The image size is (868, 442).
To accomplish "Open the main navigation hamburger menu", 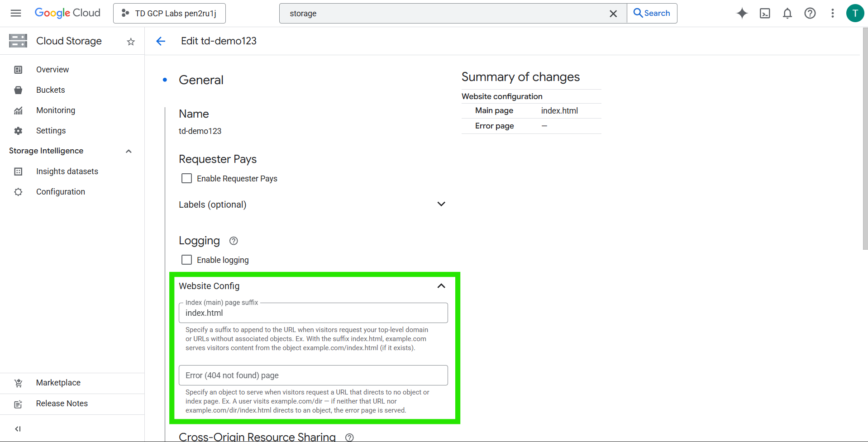I will (x=16, y=13).
